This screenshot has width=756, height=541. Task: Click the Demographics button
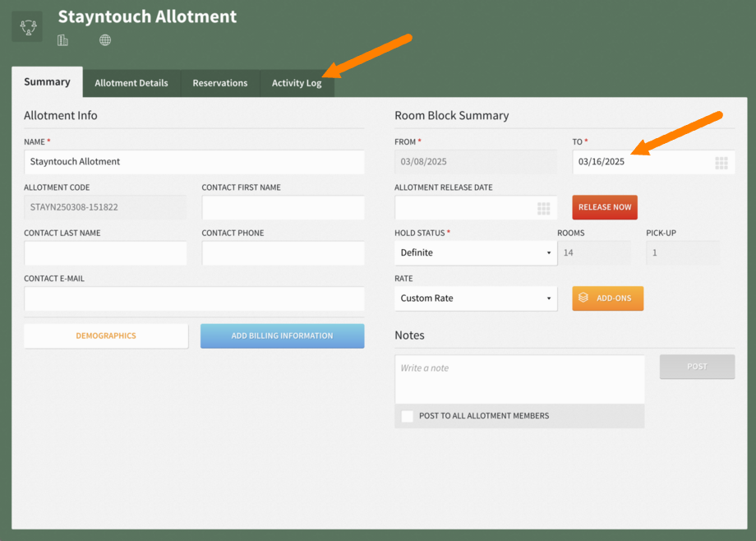(x=106, y=336)
